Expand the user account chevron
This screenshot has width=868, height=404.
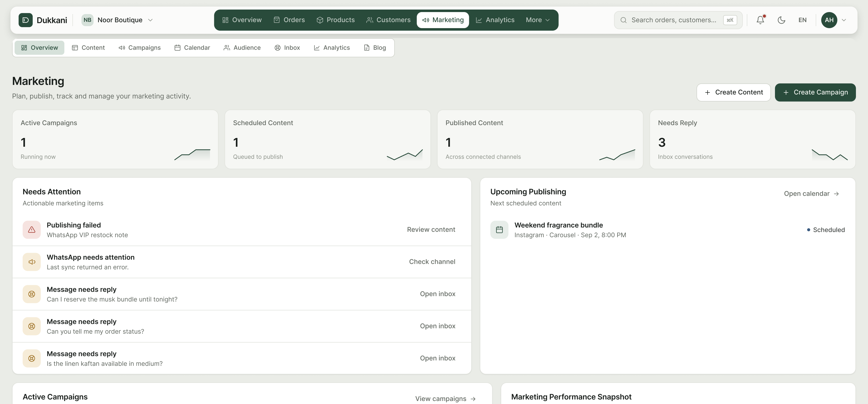(844, 20)
